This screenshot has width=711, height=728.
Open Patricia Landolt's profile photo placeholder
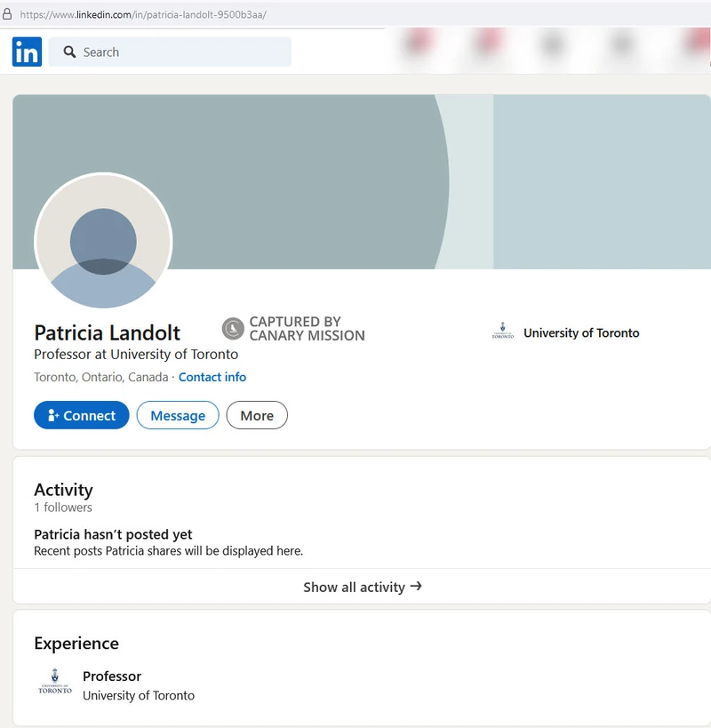click(103, 242)
